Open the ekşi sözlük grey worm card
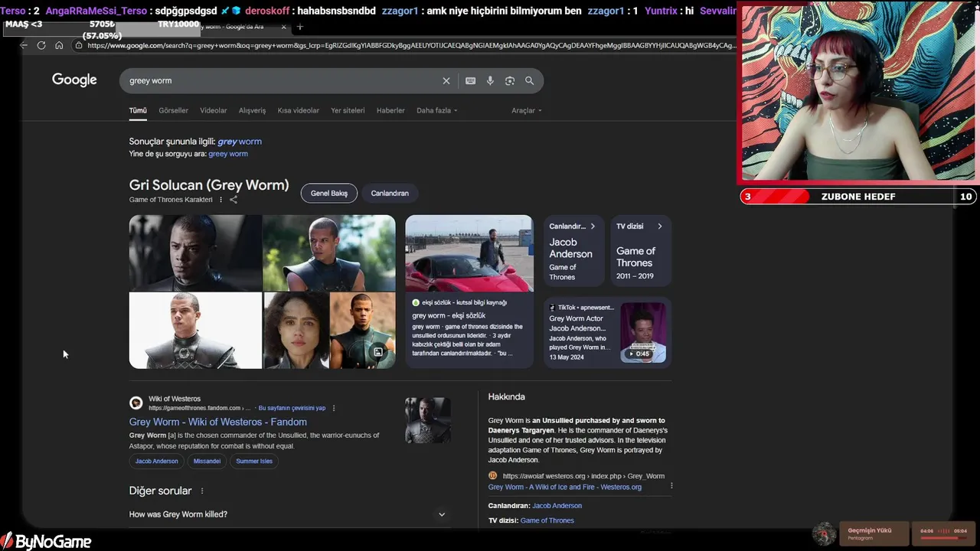 [469, 330]
